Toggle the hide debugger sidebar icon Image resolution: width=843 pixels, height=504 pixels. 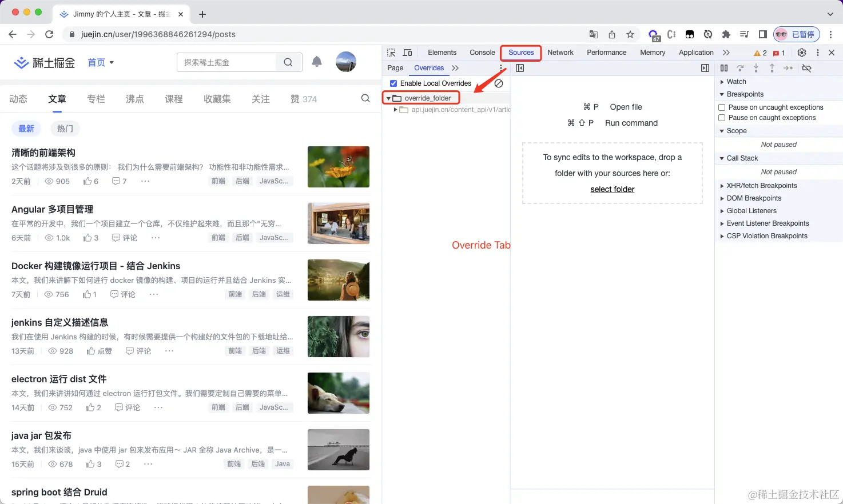705,68
